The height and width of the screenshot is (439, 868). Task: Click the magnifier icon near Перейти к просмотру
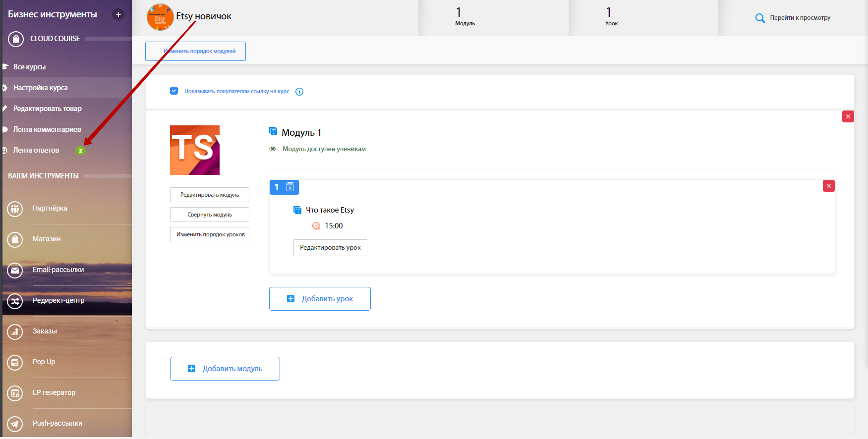[x=760, y=18]
